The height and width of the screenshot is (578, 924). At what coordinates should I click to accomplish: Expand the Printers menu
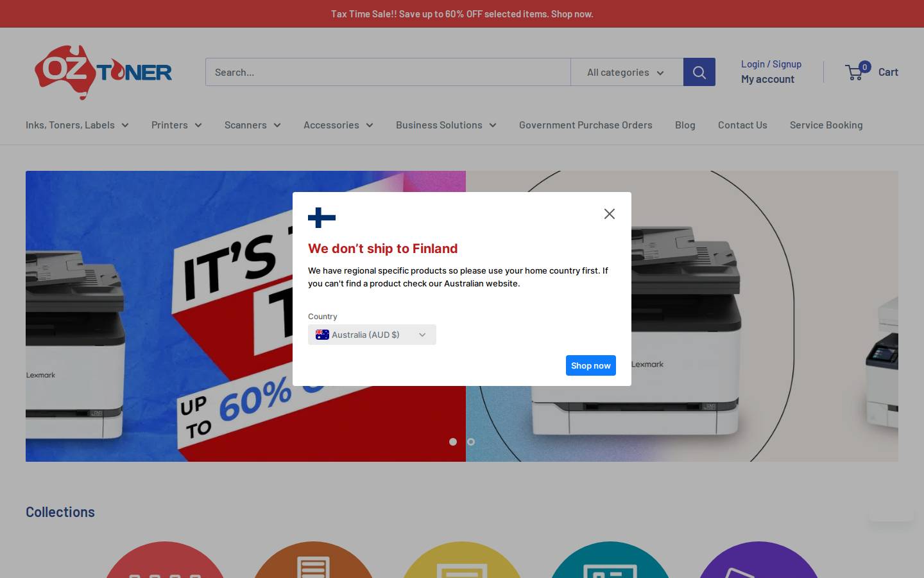[x=176, y=125]
